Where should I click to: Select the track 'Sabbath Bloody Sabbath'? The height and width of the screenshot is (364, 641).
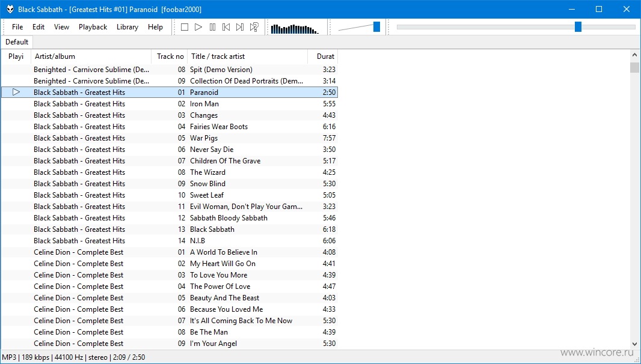(x=169, y=218)
